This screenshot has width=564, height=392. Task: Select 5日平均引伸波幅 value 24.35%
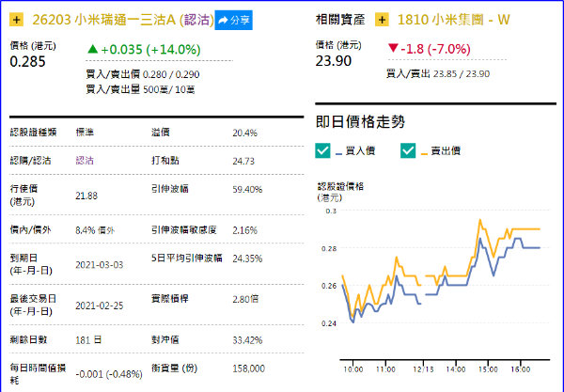[247, 259]
